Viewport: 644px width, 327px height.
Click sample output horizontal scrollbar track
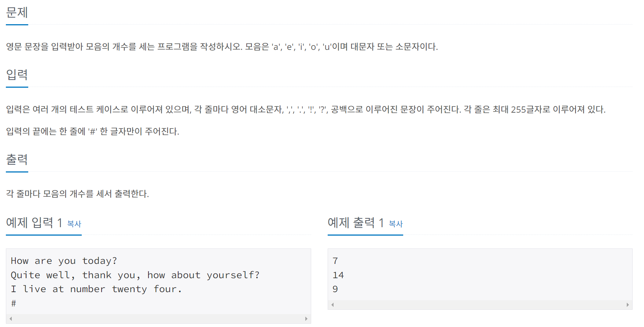point(480,305)
